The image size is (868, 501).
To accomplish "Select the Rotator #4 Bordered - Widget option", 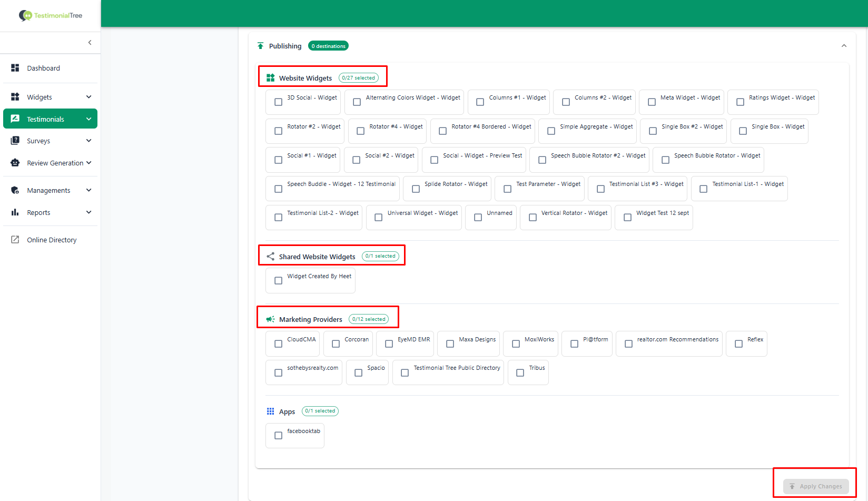I will tap(482, 131).
